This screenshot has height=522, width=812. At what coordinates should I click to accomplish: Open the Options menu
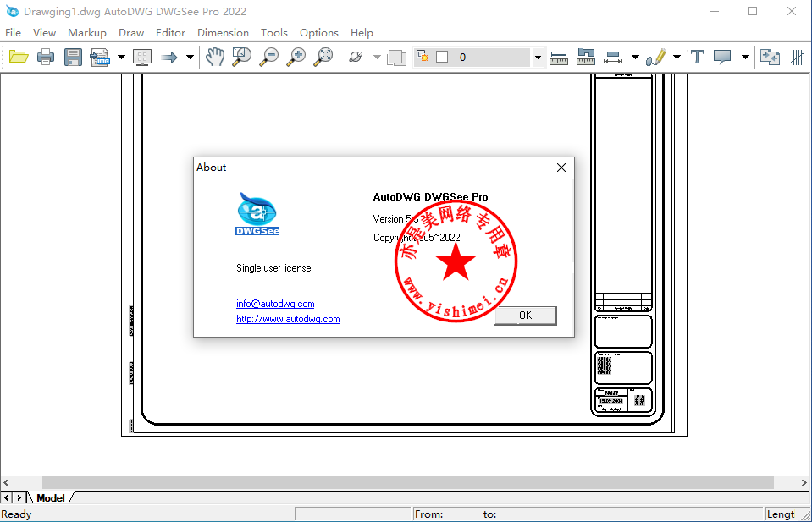tap(319, 33)
